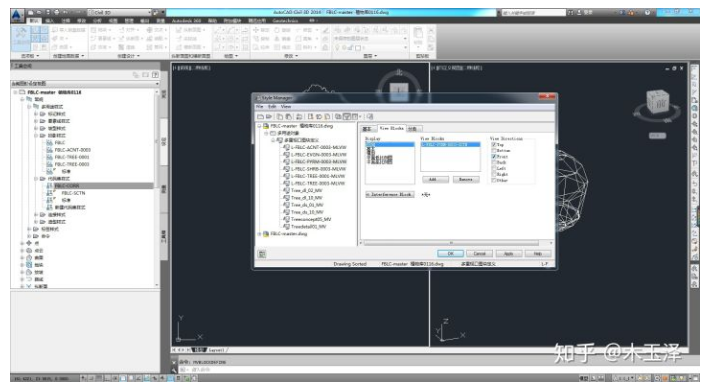Select Tree_ds_10_MV style in tree

pyautogui.click(x=307, y=212)
